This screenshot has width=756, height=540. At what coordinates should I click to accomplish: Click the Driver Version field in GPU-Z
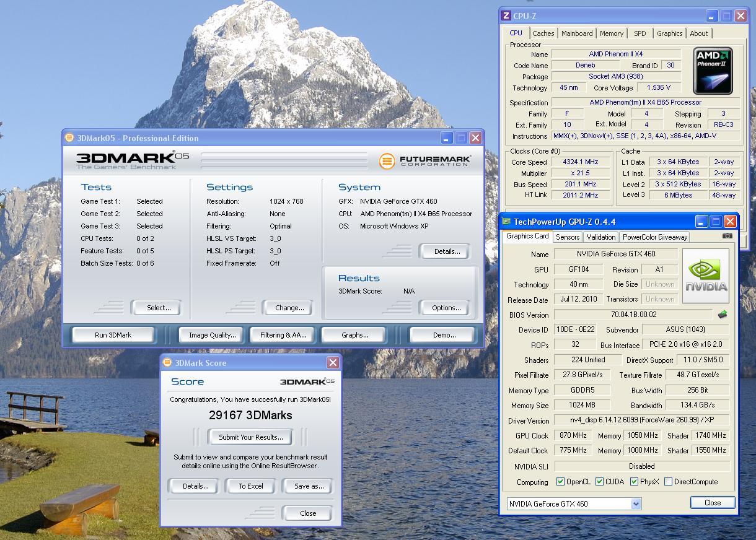pos(642,420)
